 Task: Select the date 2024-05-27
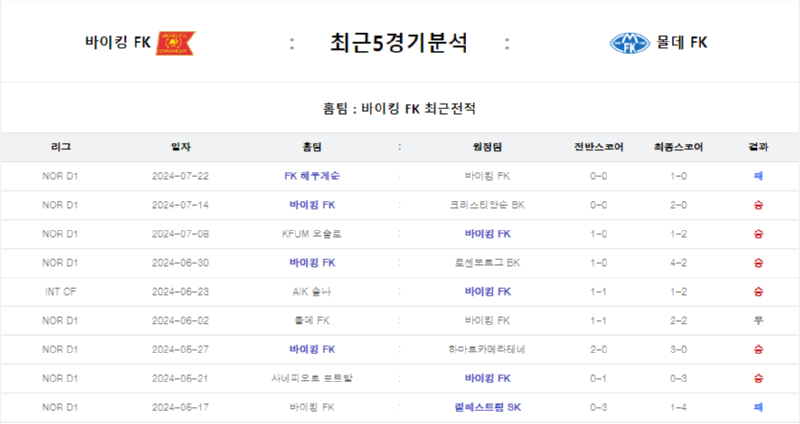pyautogui.click(x=181, y=350)
